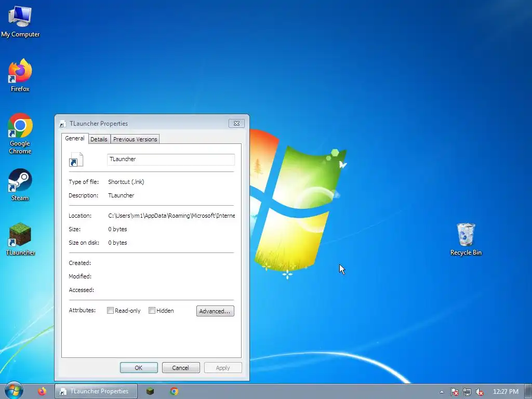The image size is (532, 399).
Task: Click the Show desktop strip
Action: tap(528, 391)
